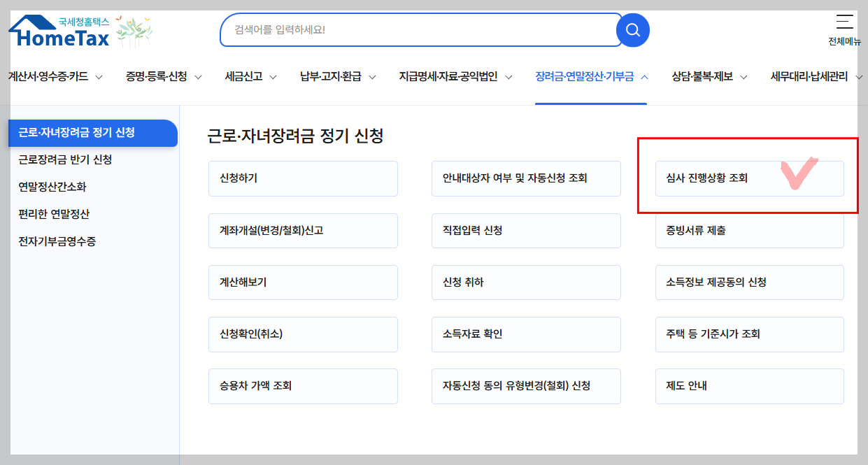This screenshot has height=465, width=868.
Task: Select 전자기부금영수증 in sidebar
Action: [x=58, y=241]
